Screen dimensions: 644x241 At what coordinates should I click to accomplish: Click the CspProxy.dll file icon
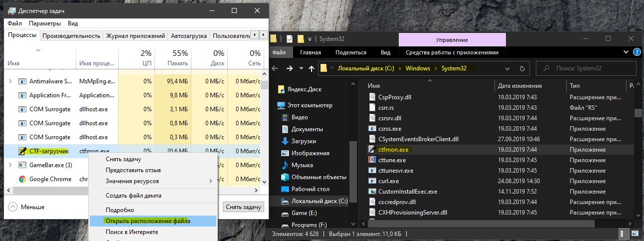click(371, 97)
